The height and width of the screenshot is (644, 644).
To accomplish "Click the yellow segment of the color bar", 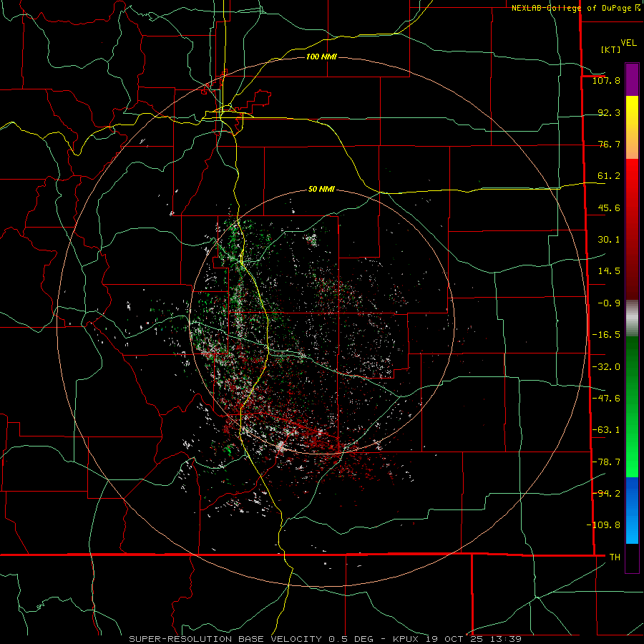I will pyautogui.click(x=632, y=127).
